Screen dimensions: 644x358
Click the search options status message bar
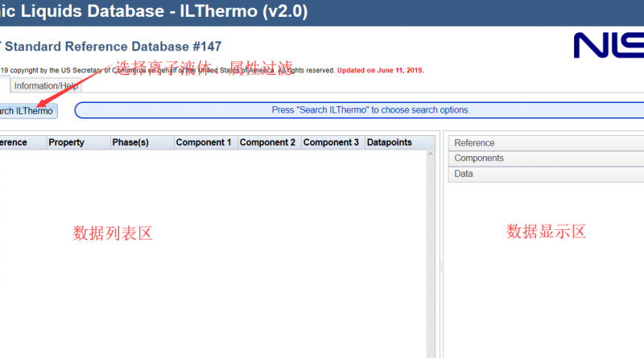359,110
